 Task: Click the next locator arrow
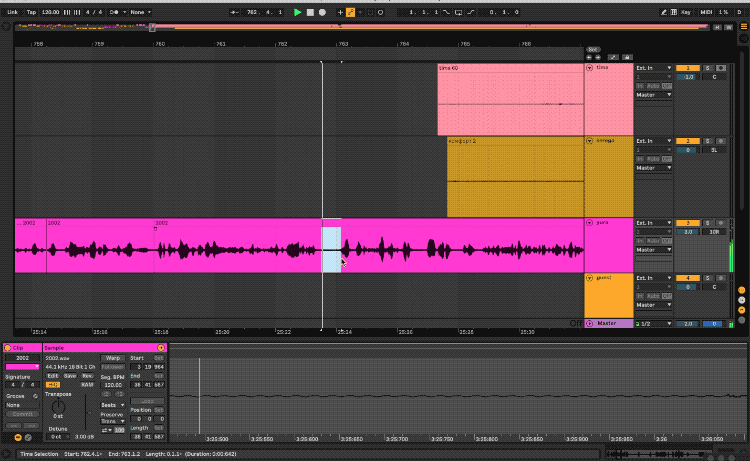click(598, 57)
